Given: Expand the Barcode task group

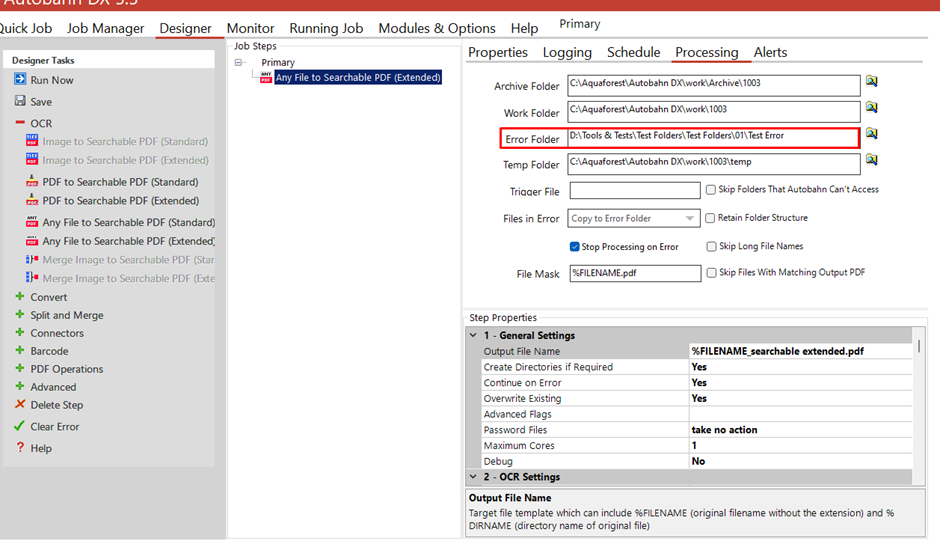Looking at the screenshot, I should (20, 350).
